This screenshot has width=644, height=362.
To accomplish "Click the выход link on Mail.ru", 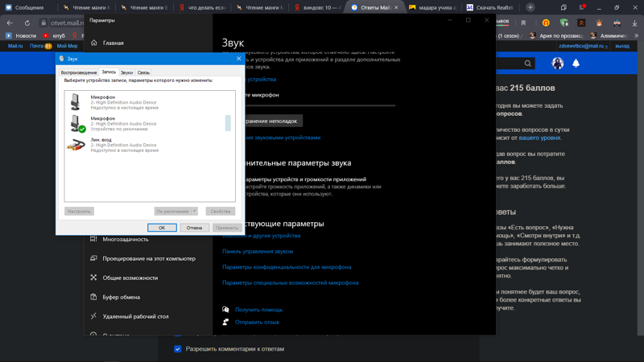I will coord(622,46).
